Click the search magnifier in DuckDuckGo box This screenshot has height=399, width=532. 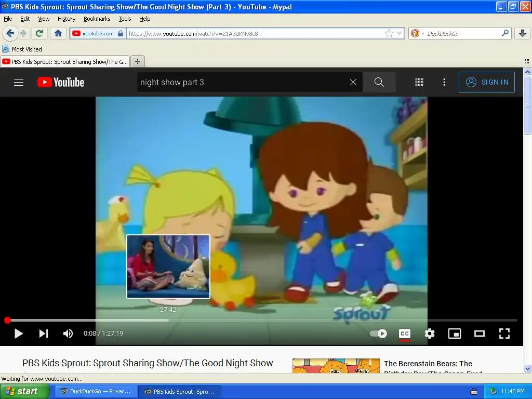click(505, 33)
